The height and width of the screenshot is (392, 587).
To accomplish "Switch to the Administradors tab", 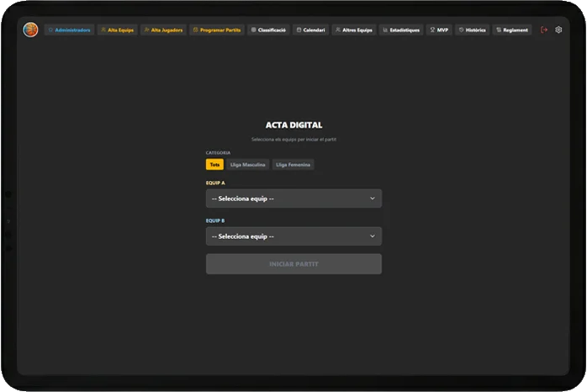I will [69, 29].
